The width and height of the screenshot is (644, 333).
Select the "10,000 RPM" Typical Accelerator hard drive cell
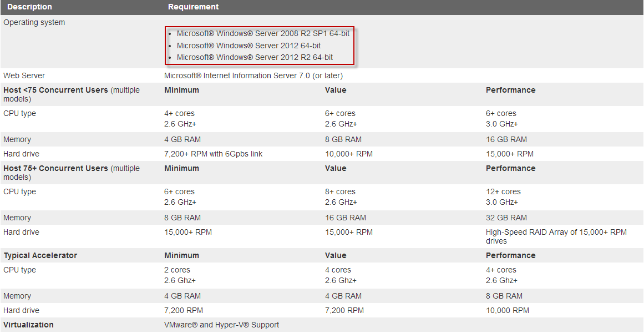pyautogui.click(x=508, y=310)
